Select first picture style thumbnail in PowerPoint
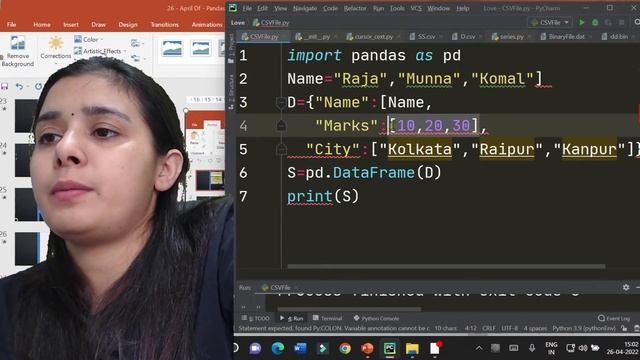The height and width of the screenshot is (360, 640). [x=172, y=48]
